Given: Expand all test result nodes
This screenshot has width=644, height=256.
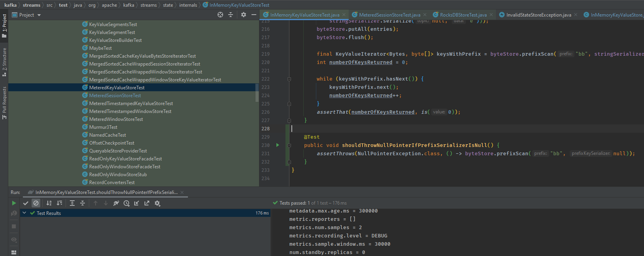Looking at the screenshot, I should point(72,203).
